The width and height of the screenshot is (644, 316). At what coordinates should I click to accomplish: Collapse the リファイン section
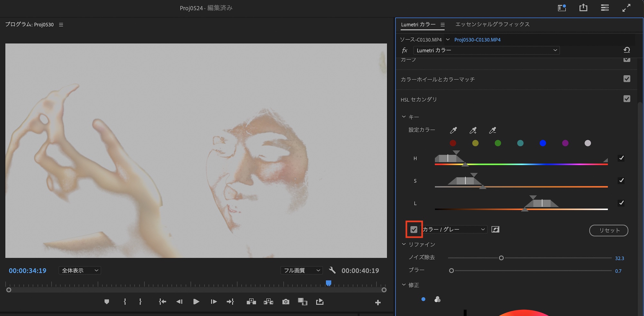pos(404,245)
